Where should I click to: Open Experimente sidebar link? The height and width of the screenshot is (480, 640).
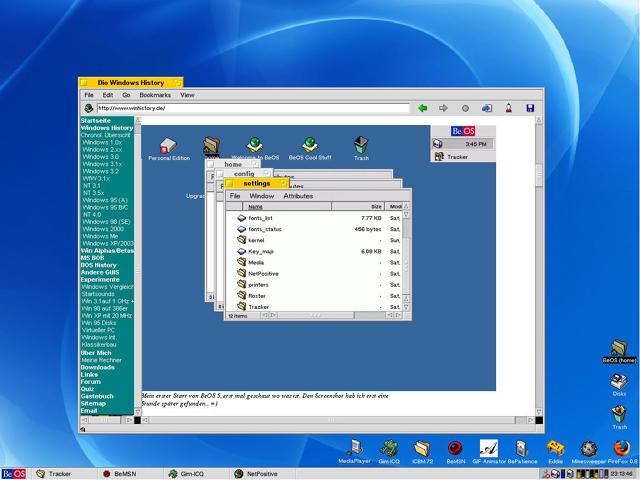(100, 280)
